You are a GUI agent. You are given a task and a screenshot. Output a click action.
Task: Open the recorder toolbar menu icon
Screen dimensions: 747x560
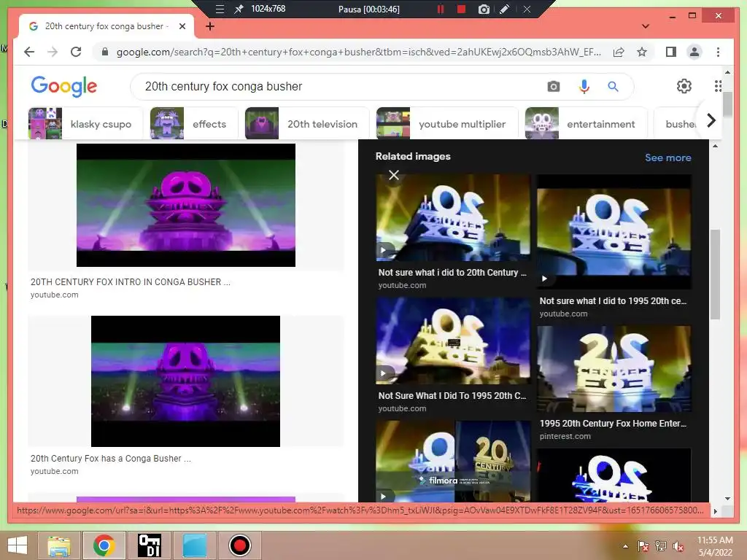220,9
